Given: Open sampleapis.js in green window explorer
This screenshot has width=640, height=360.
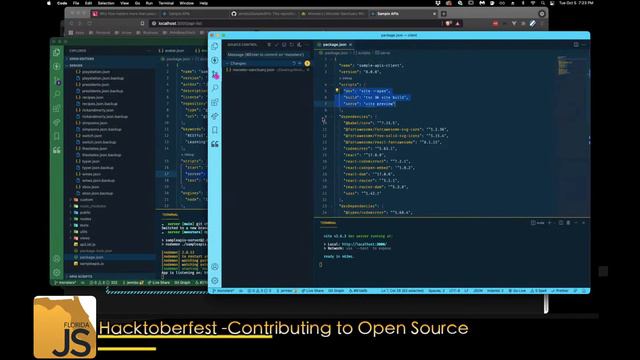Looking at the screenshot, I should pos(91,264).
